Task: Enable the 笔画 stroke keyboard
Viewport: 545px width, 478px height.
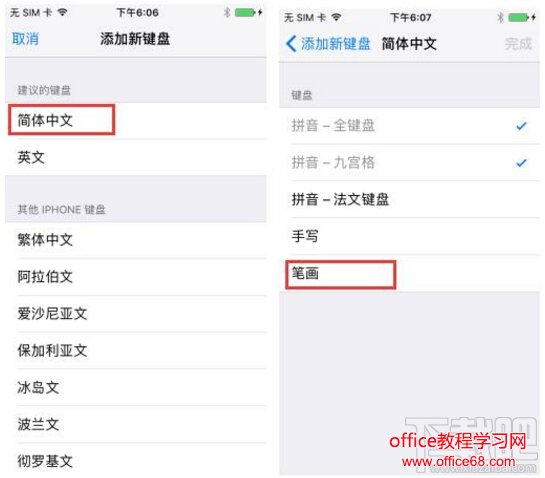Action: click(x=410, y=274)
